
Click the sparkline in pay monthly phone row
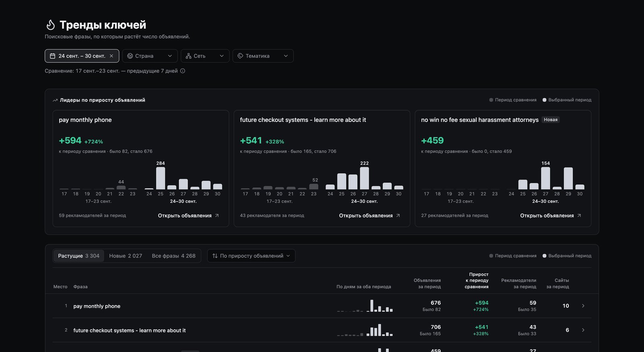point(365,306)
